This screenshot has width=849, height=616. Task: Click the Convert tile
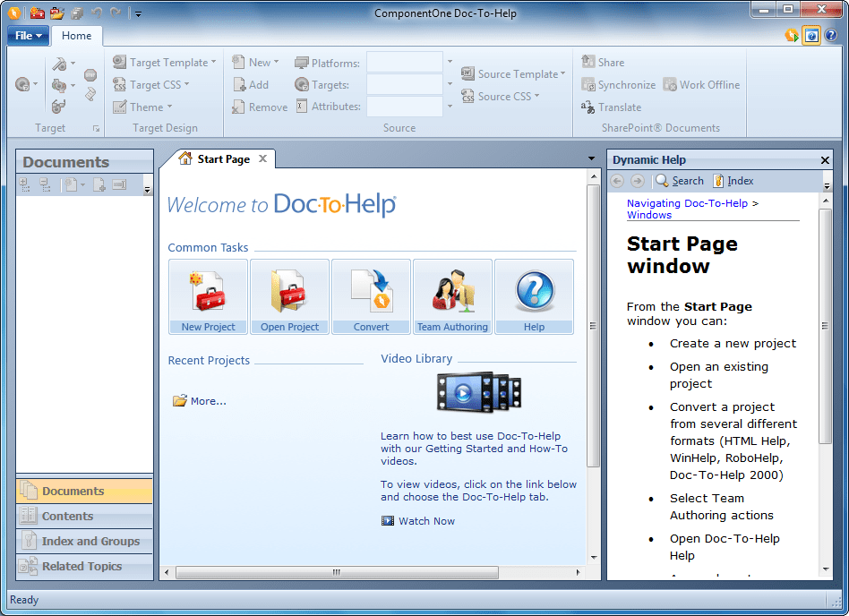(x=371, y=296)
